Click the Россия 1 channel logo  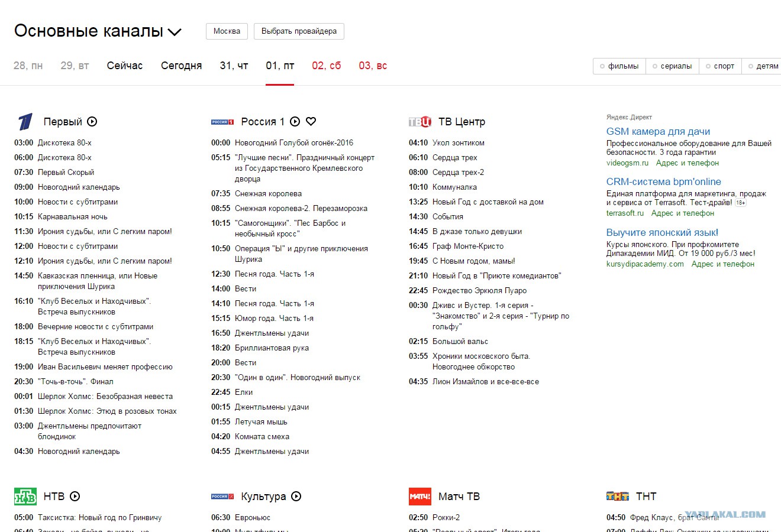222,122
